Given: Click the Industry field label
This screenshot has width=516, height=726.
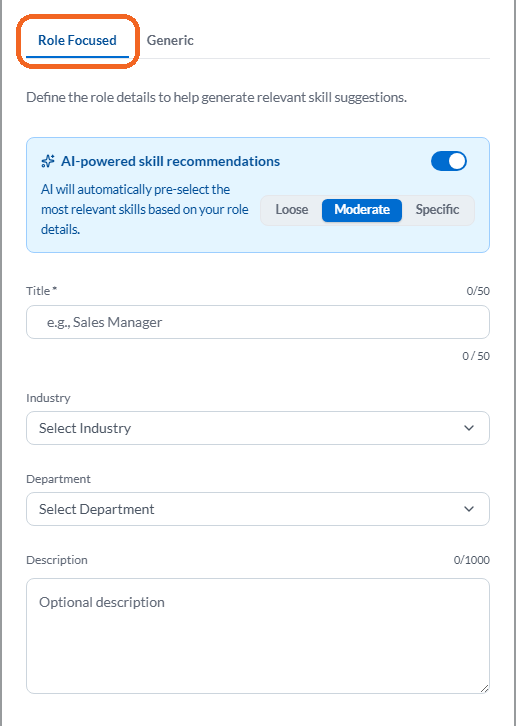Looking at the screenshot, I should (48, 398).
